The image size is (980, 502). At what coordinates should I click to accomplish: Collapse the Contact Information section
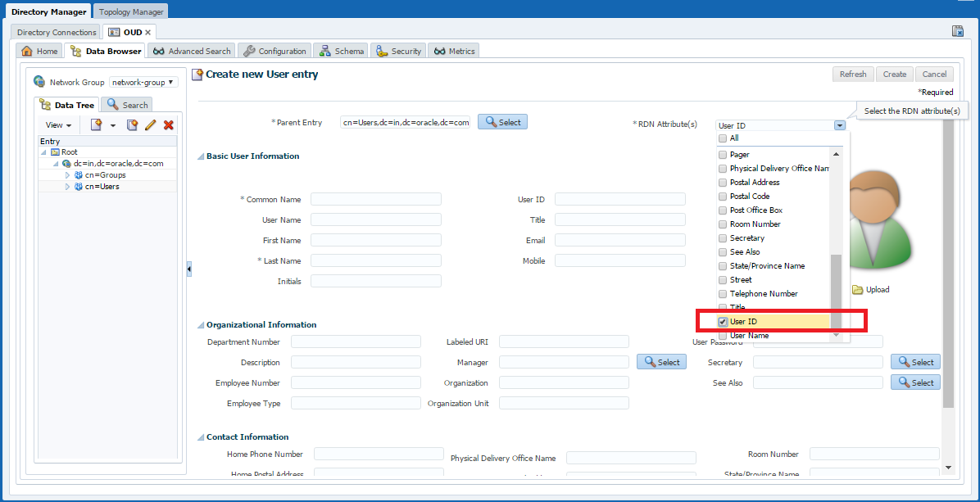click(202, 437)
